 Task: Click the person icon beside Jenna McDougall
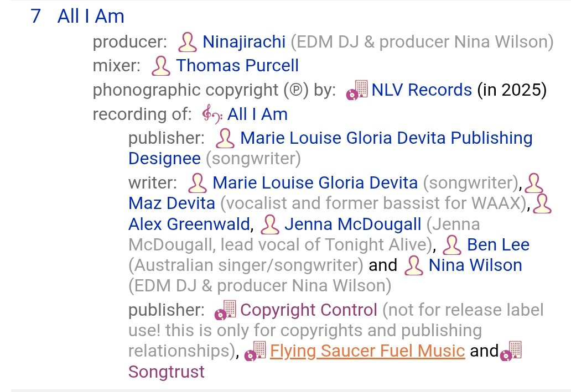tap(270, 224)
